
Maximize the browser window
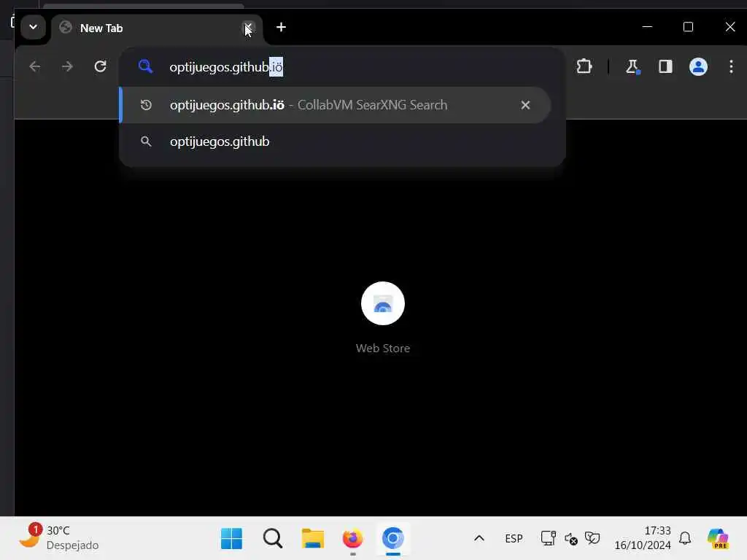[x=688, y=27]
